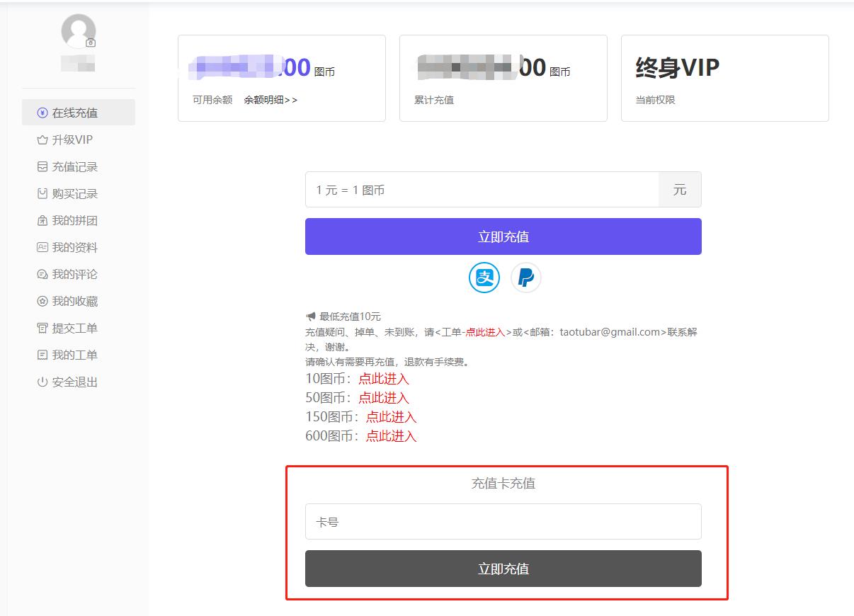Go to the 升级VIP page
Image resolution: width=854 pixels, height=616 pixels.
pos(72,139)
